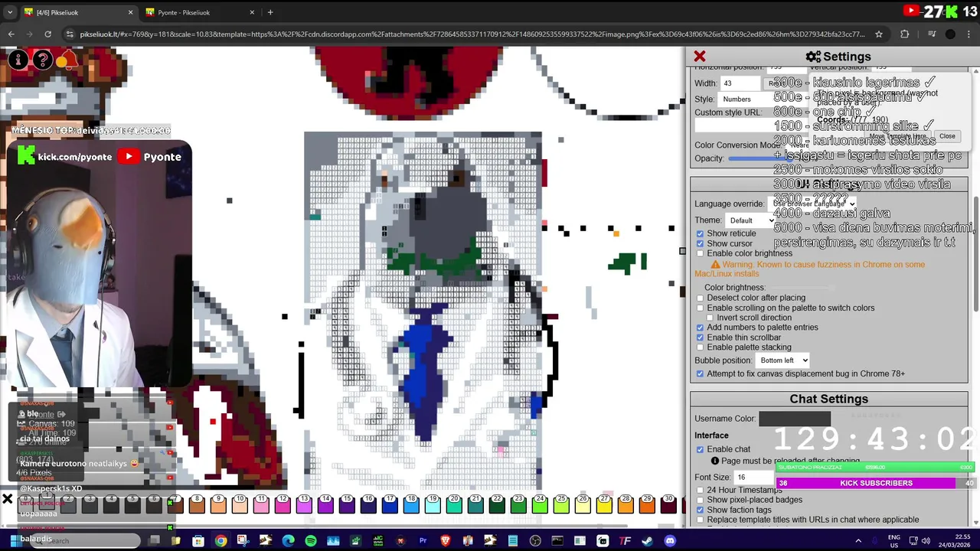Toggle Enable thin scrollbar
This screenshot has height=551, width=980.
pos(700,337)
